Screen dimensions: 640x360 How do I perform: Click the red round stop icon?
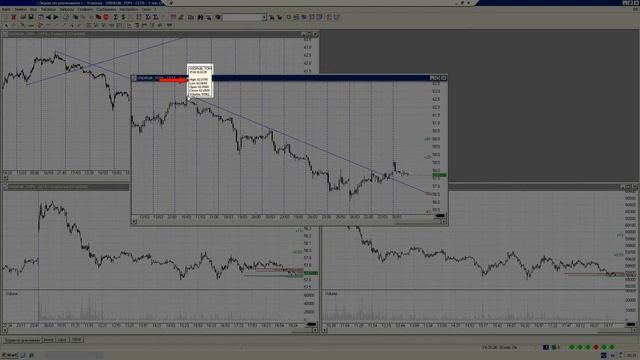pos(106,17)
